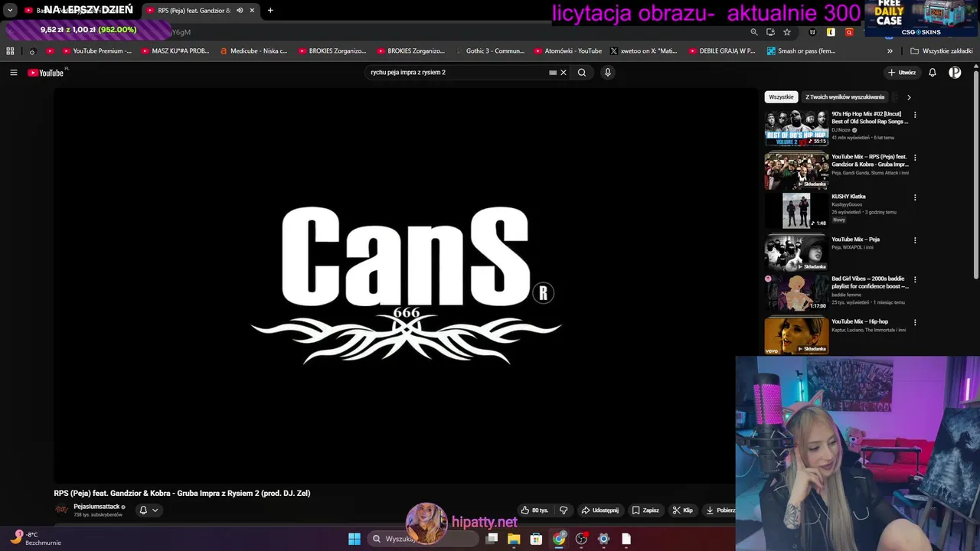Viewport: 980px width, 551px height.
Task: Open a new Chrome tab
Action: [270, 11]
